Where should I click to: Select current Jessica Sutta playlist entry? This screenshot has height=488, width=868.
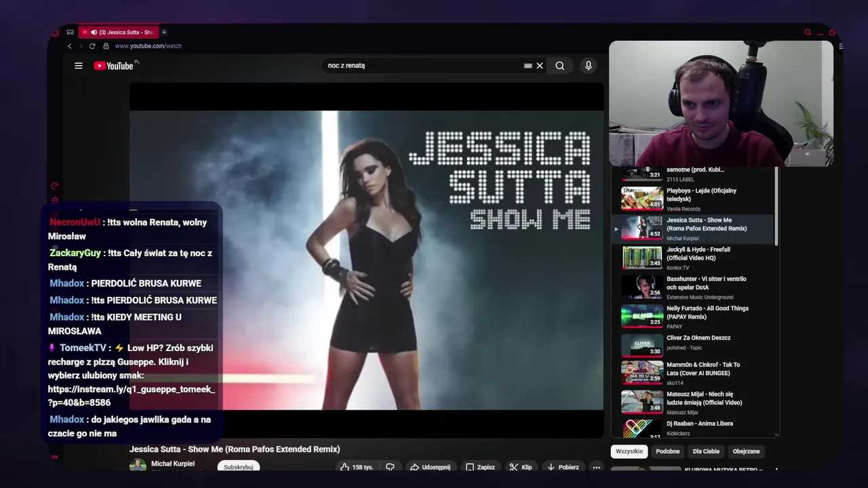tap(693, 228)
